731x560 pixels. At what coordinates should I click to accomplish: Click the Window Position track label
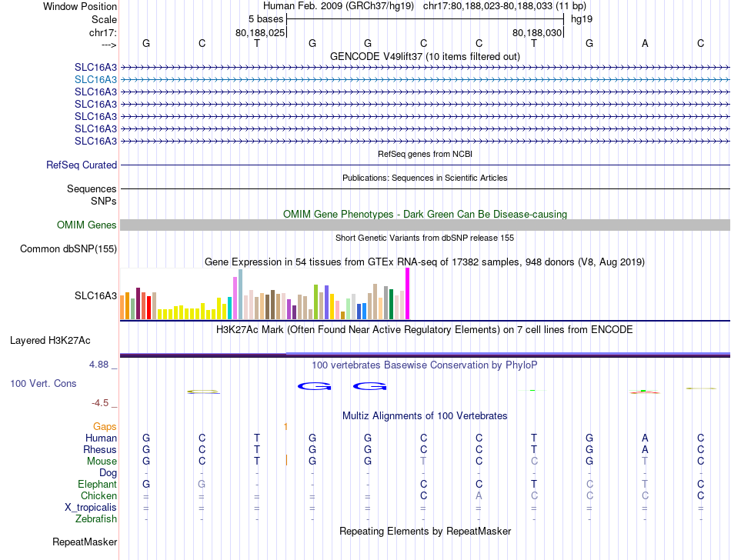click(x=80, y=6)
